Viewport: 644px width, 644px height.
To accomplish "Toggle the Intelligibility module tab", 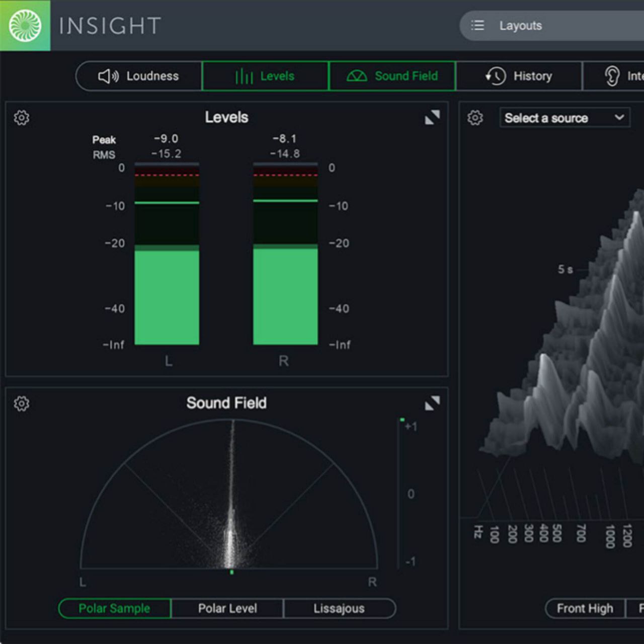I will pos(613,76).
